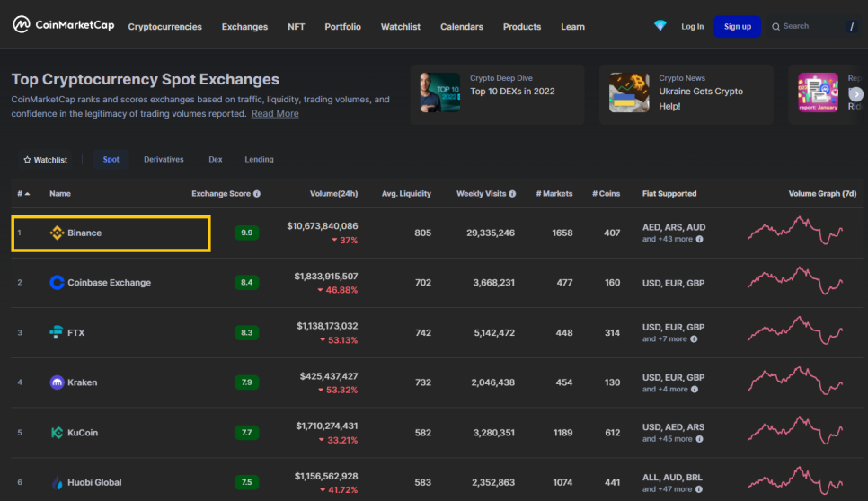Switch to the Lending tab
Screen dimensions: 868x501
tap(259, 159)
